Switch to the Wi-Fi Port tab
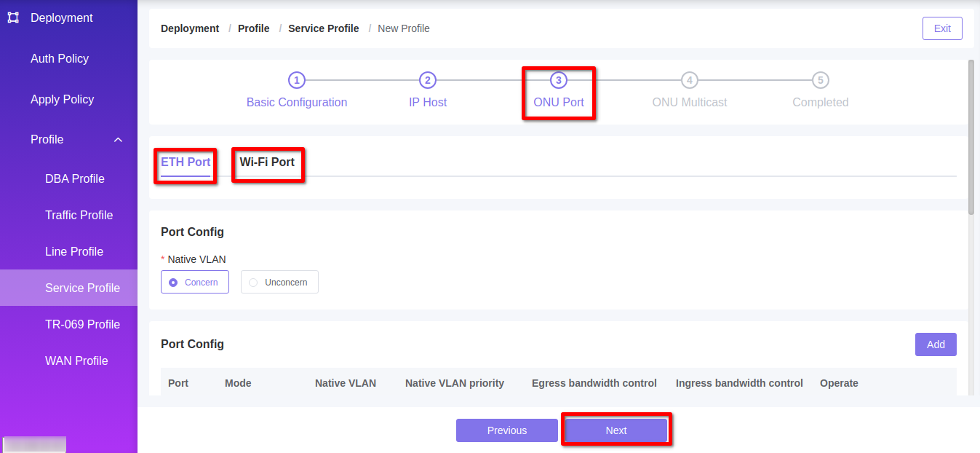This screenshot has height=453, width=980. point(267,163)
